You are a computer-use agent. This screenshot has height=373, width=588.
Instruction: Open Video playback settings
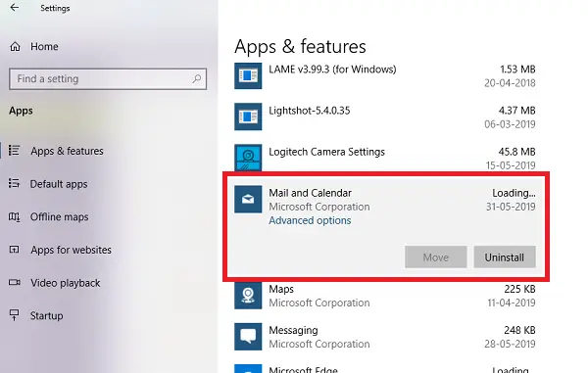[66, 283]
